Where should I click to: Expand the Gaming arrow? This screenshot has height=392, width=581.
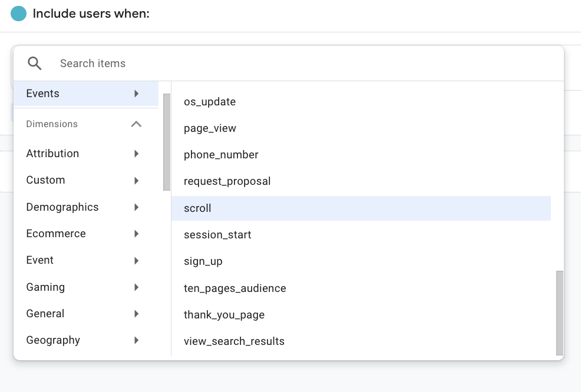click(x=136, y=287)
